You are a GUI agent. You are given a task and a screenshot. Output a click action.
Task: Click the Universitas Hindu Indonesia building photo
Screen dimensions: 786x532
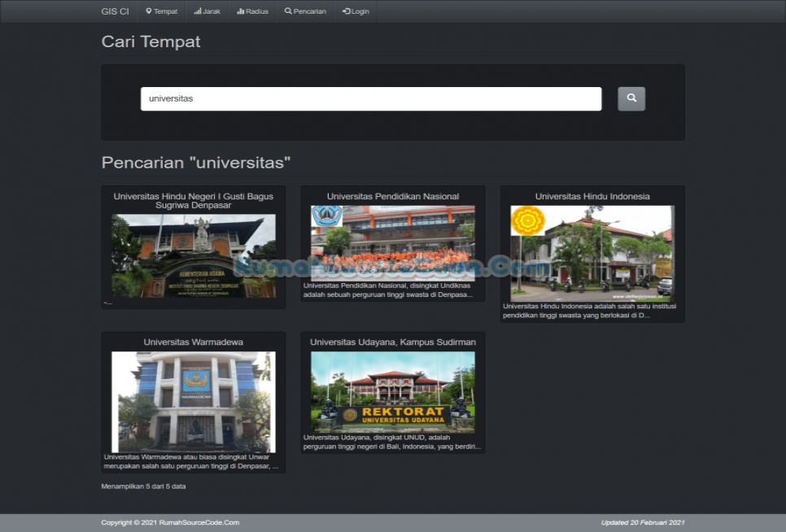coord(592,254)
